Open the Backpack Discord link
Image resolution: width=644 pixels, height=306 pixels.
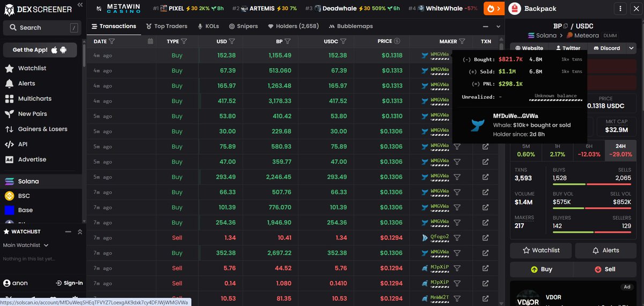606,48
